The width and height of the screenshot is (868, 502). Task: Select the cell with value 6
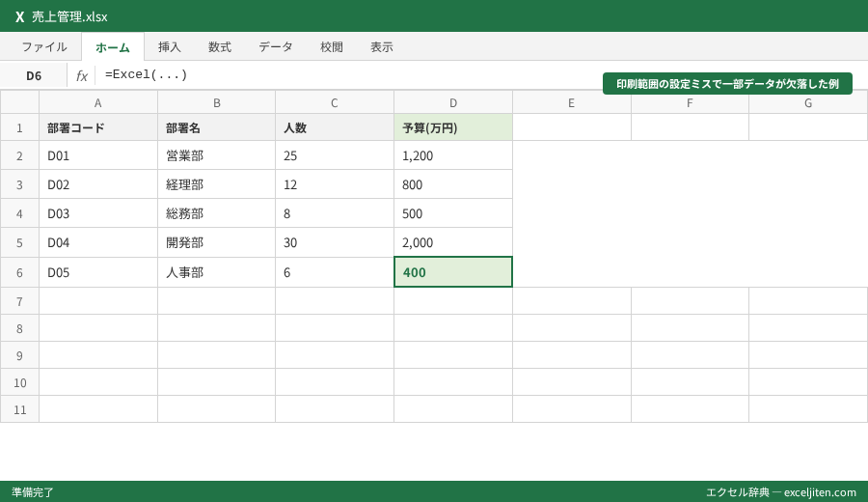coord(335,272)
